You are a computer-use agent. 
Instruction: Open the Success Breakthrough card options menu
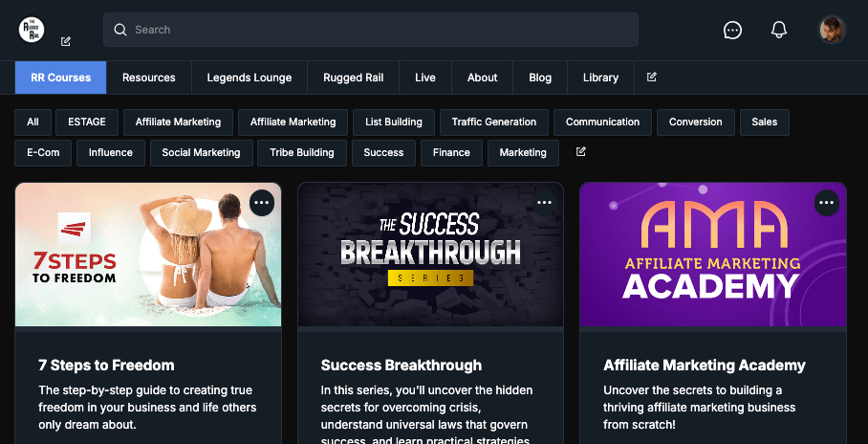pyautogui.click(x=544, y=203)
